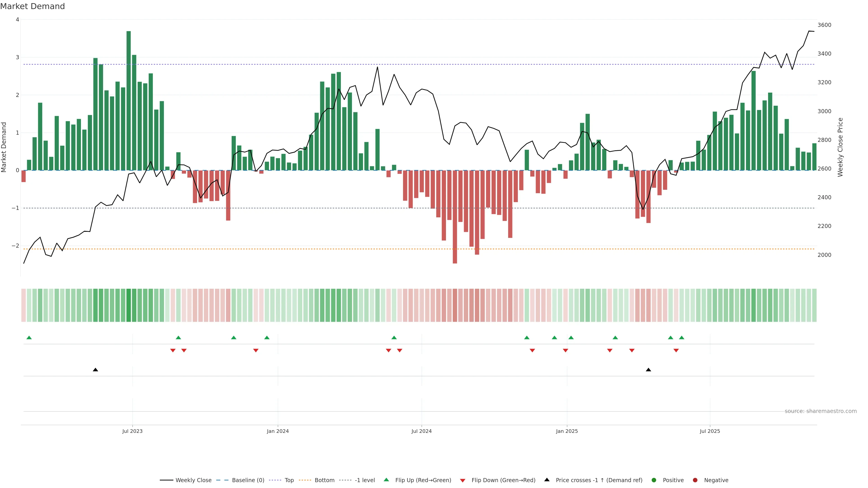Click green Flip Up legend triangle icon
868x488 pixels.
tap(387, 480)
